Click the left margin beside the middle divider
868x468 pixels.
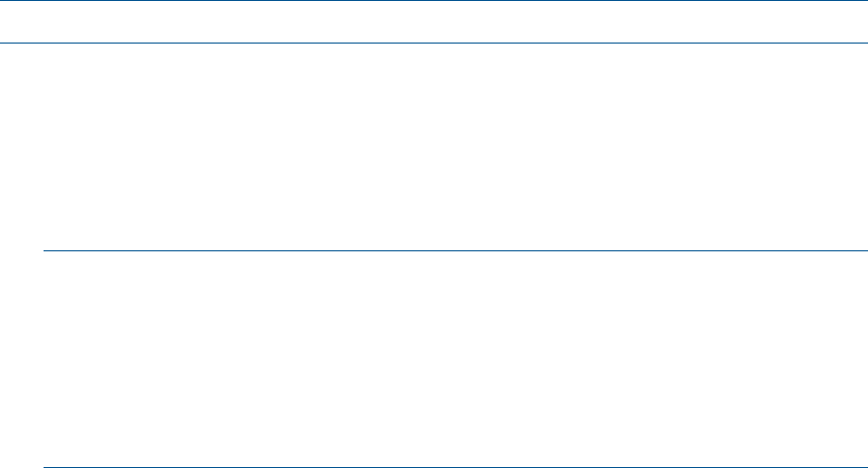pos(22,250)
